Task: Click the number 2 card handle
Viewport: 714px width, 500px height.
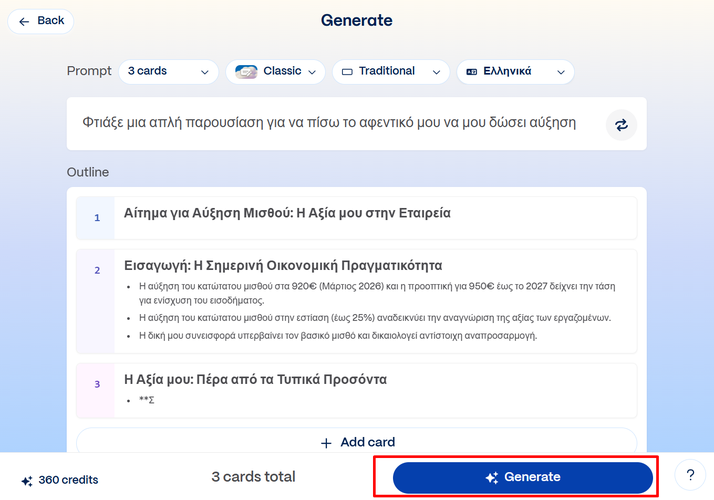Action: point(97,270)
